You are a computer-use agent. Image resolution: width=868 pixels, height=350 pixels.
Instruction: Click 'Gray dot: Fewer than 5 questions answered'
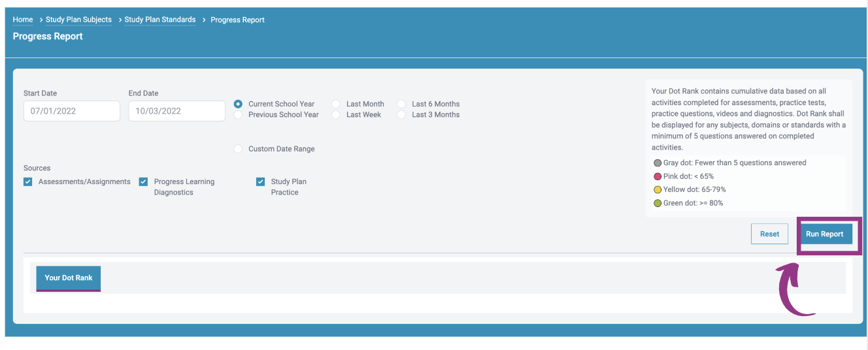coord(735,163)
